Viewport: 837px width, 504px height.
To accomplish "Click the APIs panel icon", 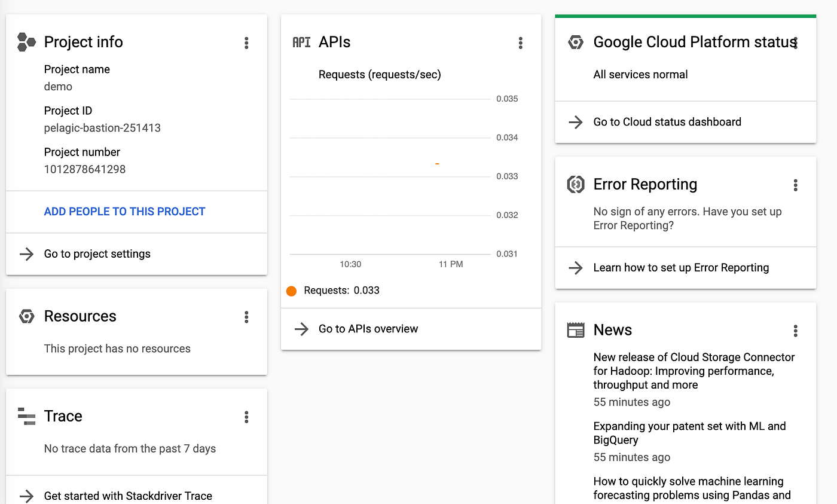I will click(x=302, y=42).
